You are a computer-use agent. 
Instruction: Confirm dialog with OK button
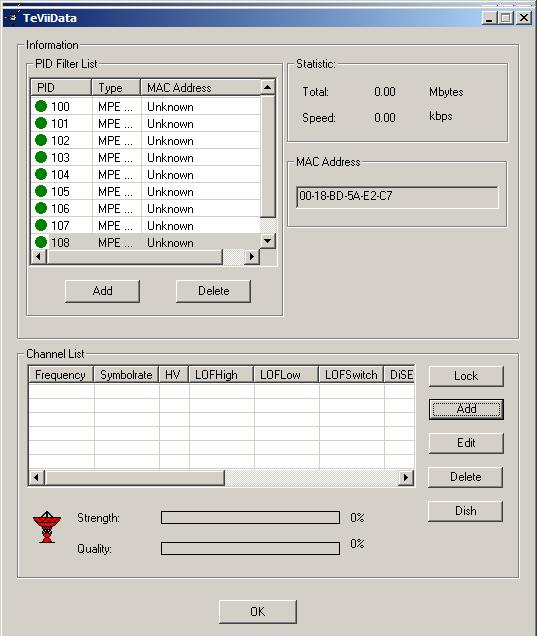(258, 612)
